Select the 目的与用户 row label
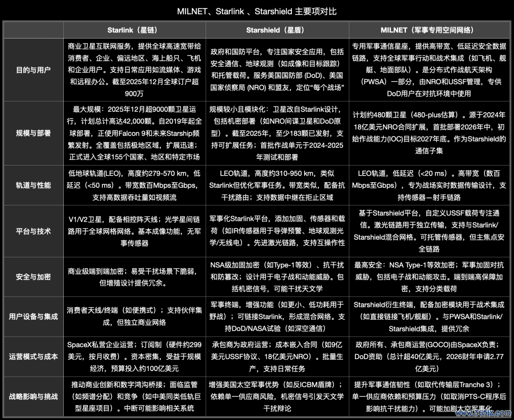This screenshot has width=514, height=420. [34, 69]
